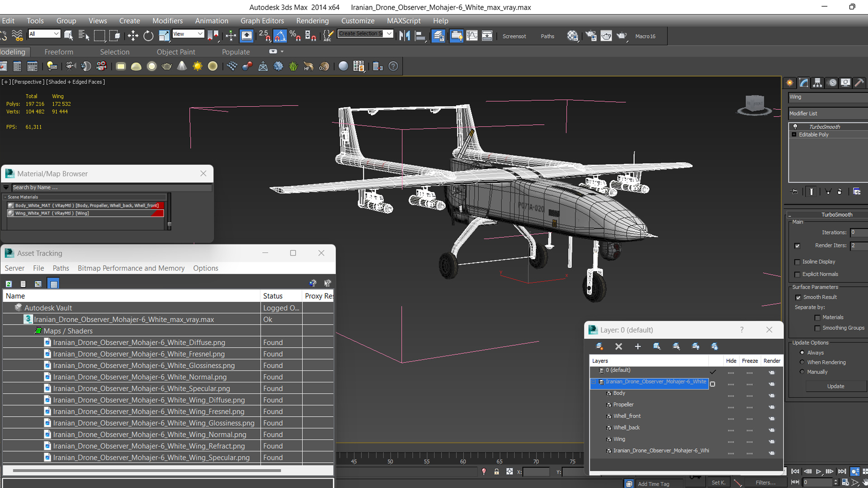Enable Explicit Normals checkbox

(797, 275)
